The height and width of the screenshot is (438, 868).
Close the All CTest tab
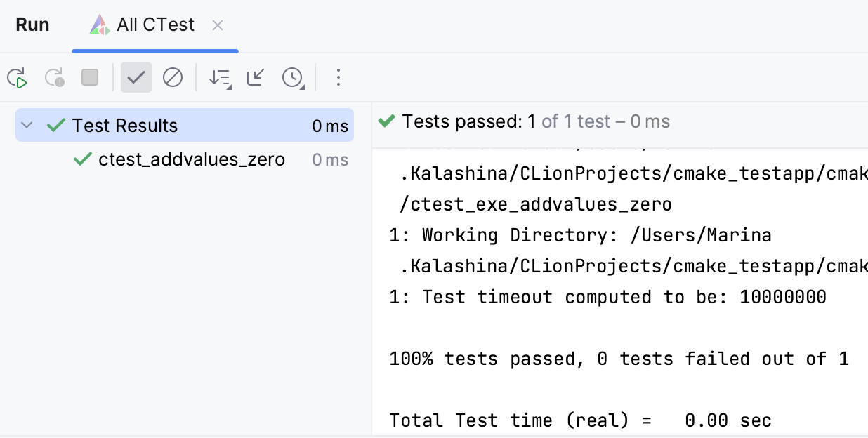pyautogui.click(x=218, y=25)
